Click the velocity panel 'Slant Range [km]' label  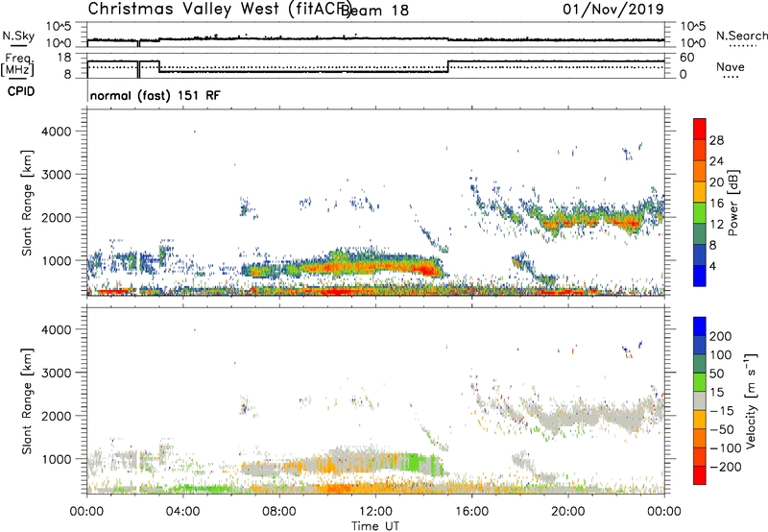[x=27, y=401]
